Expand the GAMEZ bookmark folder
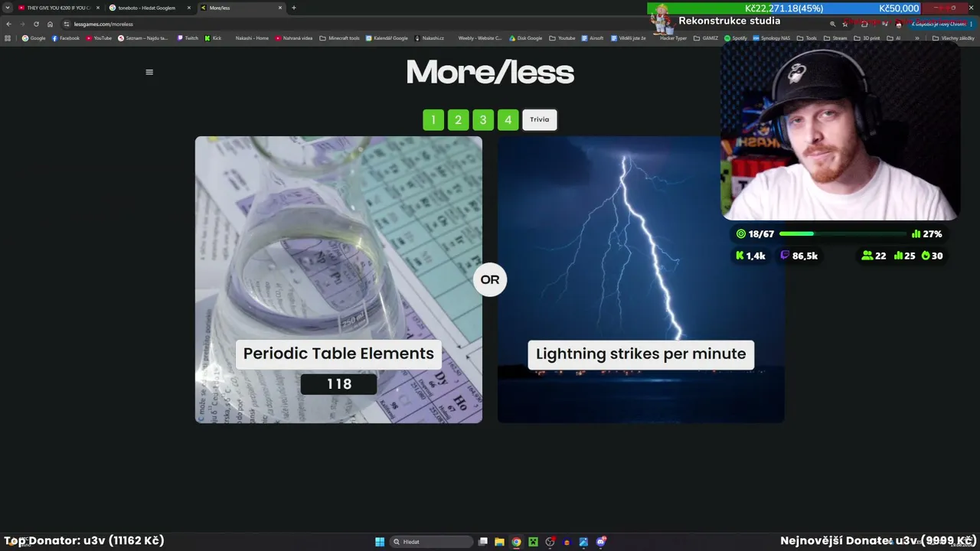The width and height of the screenshot is (980, 551). click(x=706, y=38)
